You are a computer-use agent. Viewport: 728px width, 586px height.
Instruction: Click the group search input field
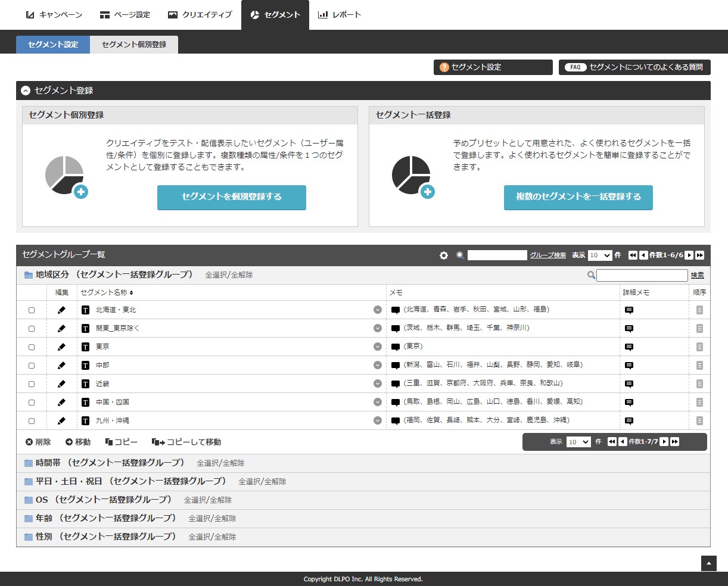click(497, 255)
